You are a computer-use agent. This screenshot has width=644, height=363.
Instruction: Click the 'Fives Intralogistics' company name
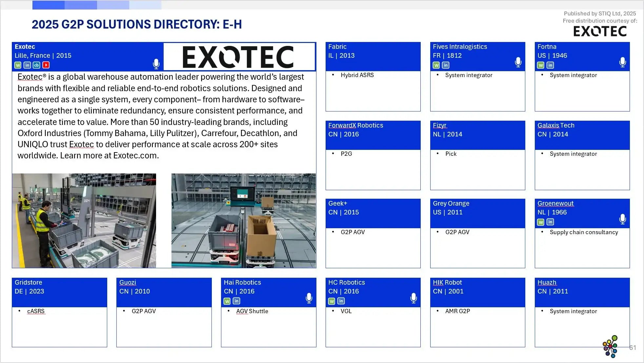tap(460, 47)
